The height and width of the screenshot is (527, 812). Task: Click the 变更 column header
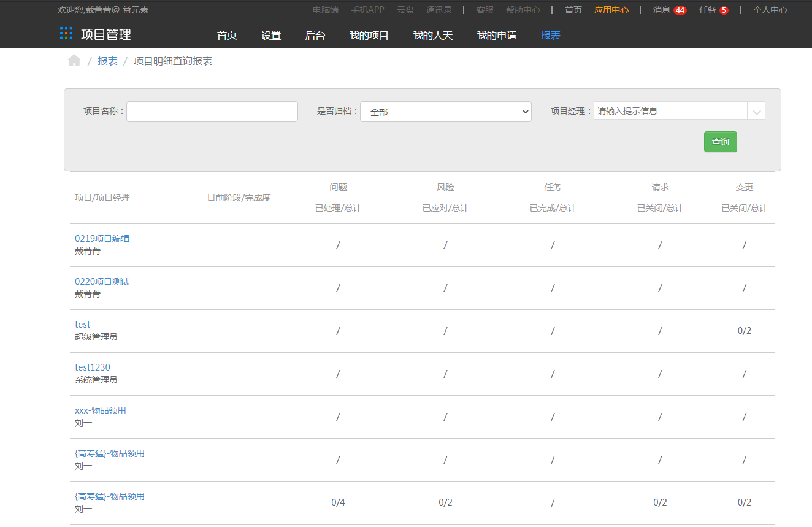click(x=745, y=187)
